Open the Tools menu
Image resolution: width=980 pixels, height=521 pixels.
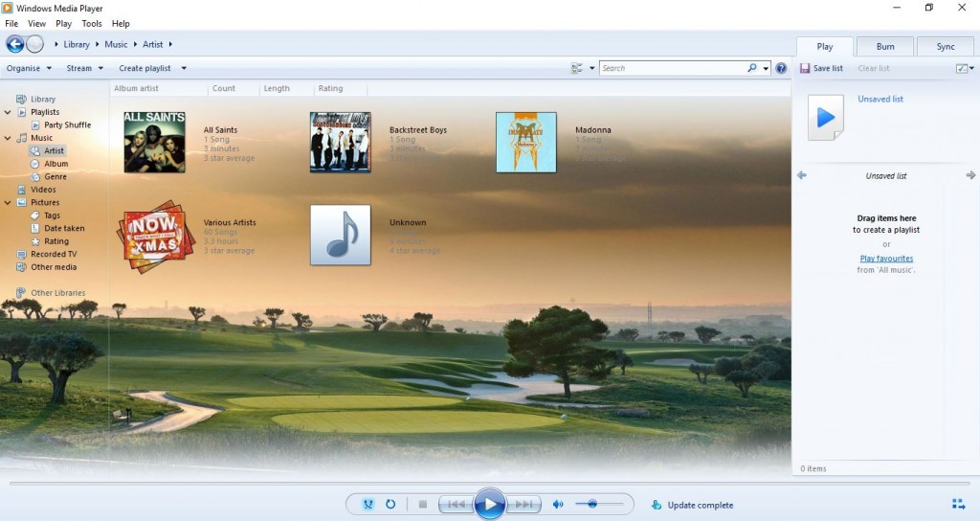(x=91, y=24)
